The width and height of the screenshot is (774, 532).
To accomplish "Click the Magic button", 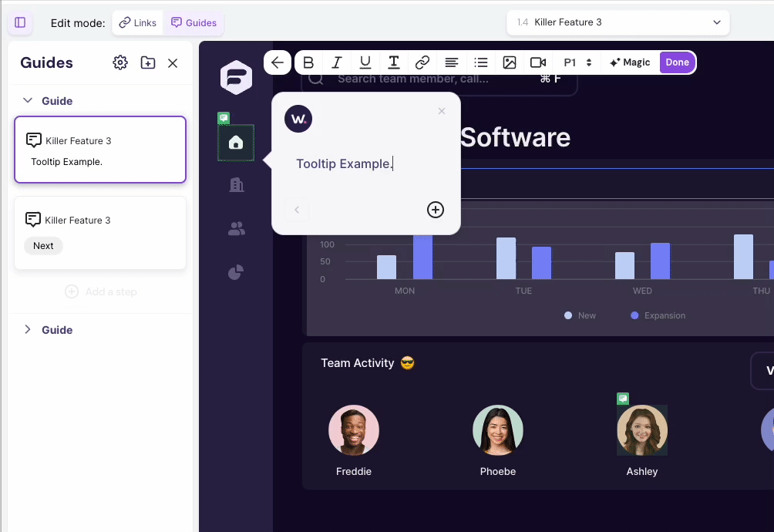I will tap(630, 62).
